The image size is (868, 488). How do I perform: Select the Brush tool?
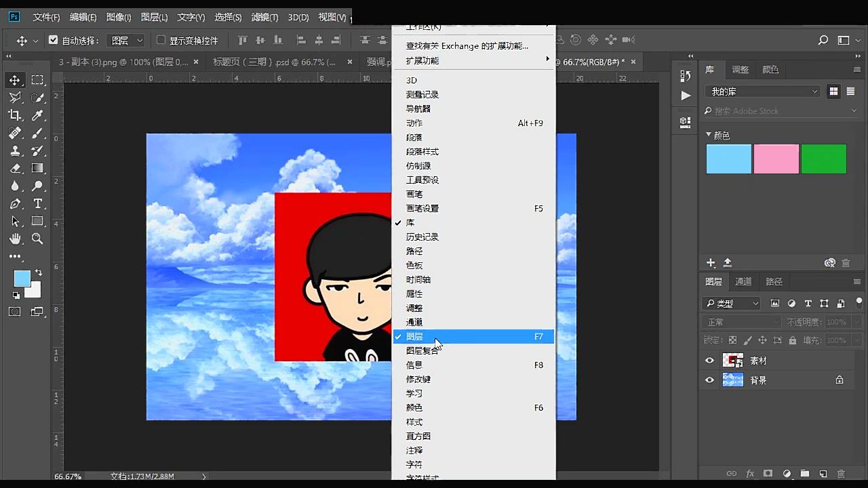(x=37, y=133)
